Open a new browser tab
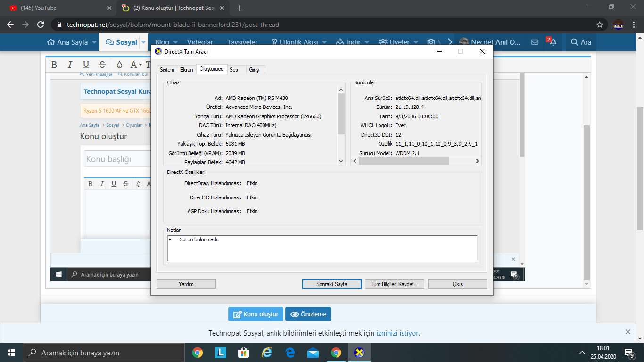The image size is (644, 362). click(x=240, y=8)
